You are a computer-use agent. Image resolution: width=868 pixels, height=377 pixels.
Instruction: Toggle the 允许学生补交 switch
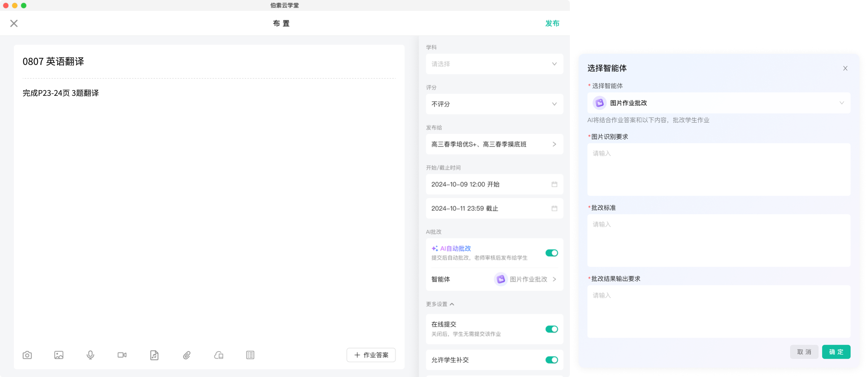552,360
